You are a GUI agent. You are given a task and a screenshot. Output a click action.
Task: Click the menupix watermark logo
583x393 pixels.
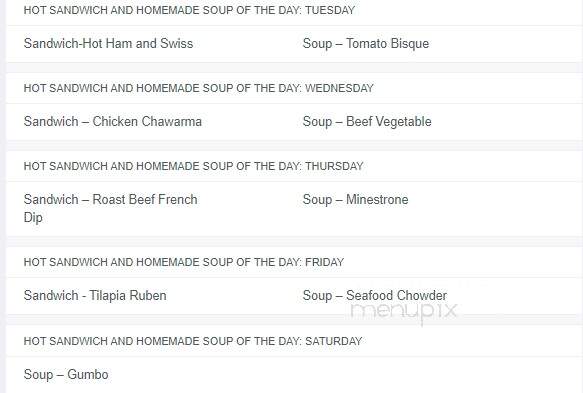point(404,312)
